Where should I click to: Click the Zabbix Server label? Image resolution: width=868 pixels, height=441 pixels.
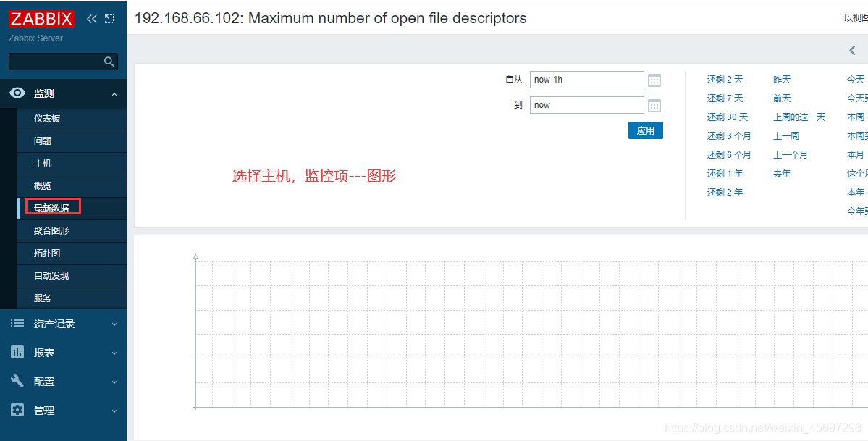(36, 38)
